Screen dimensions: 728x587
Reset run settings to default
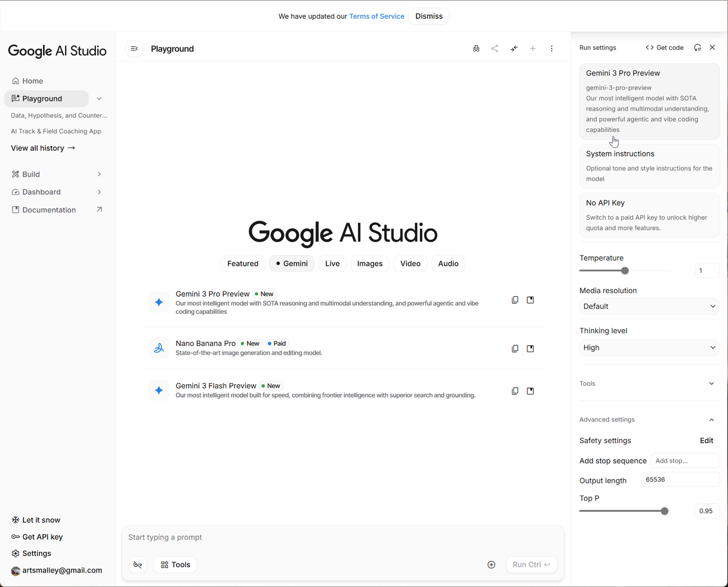pyautogui.click(x=698, y=47)
